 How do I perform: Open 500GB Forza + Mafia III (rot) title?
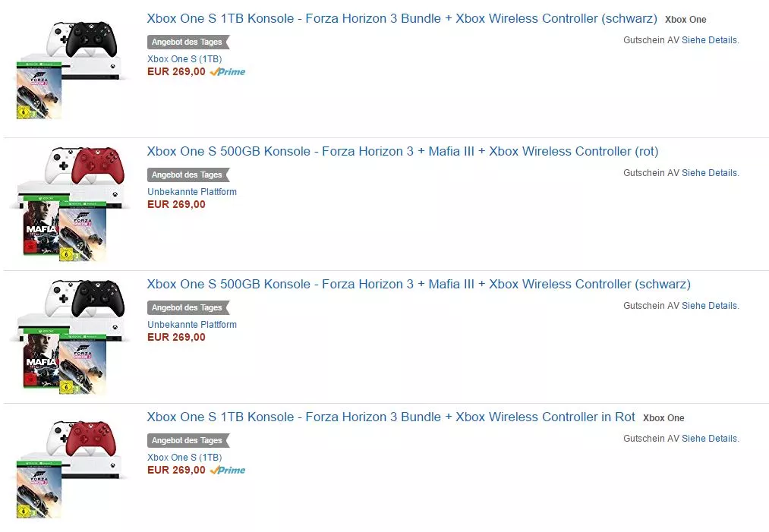402,151
